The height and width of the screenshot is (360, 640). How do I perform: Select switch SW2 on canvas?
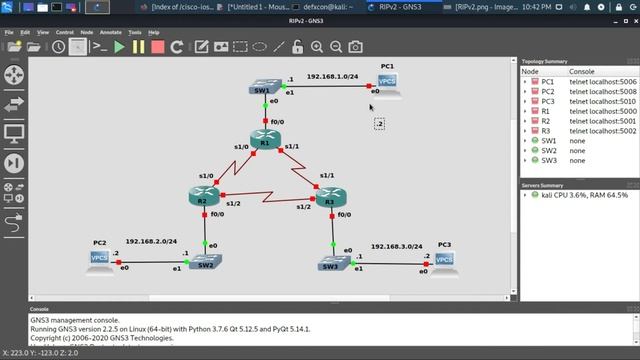click(206, 262)
